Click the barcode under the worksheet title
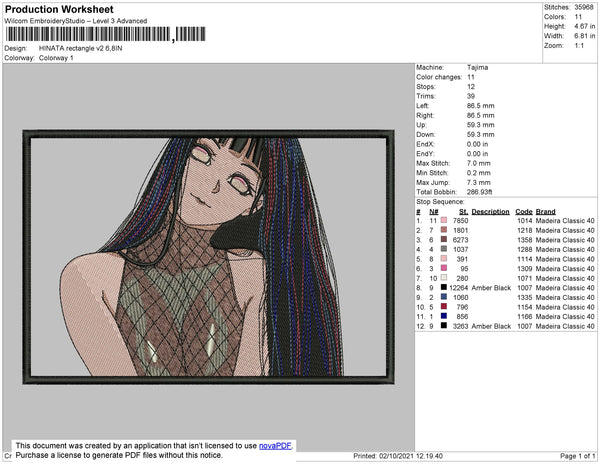Screen dimensions: 600x464 (106, 34)
